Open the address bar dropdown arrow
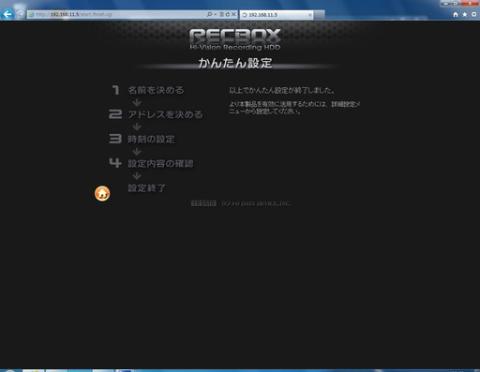The width and height of the screenshot is (480, 372). click(215, 14)
